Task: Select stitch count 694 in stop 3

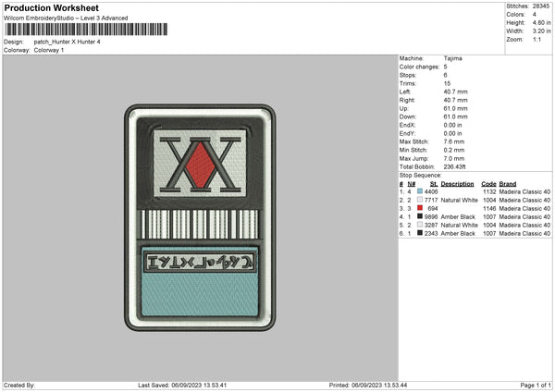Action: pyautogui.click(x=433, y=208)
